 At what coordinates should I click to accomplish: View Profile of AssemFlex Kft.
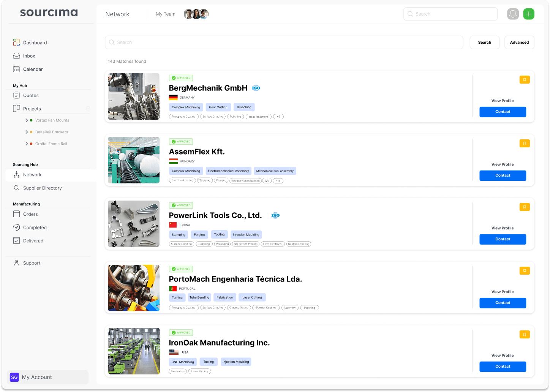click(503, 164)
